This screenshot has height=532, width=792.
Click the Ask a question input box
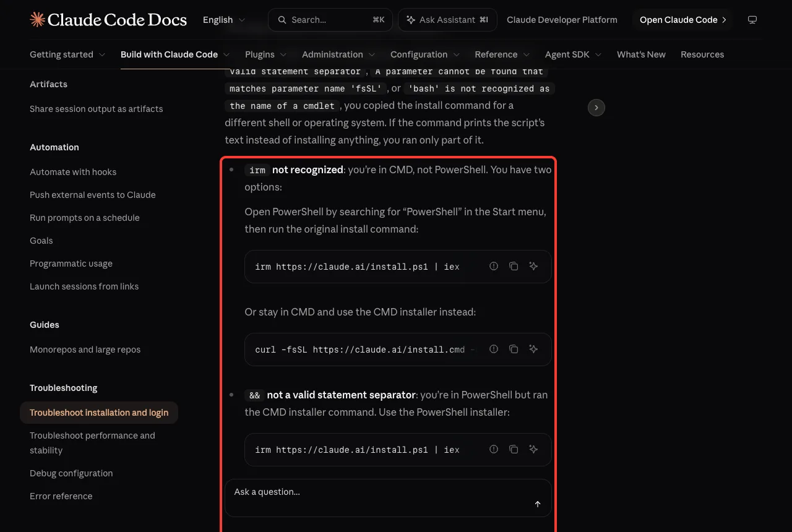[388, 498]
